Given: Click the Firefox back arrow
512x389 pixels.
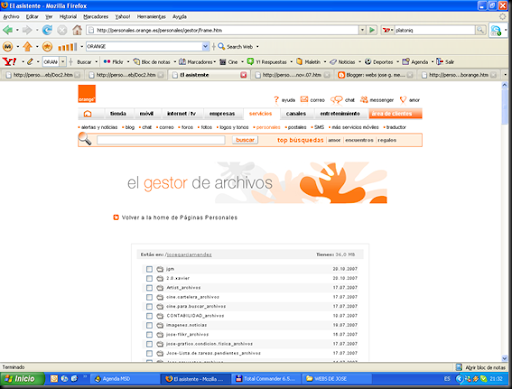Looking at the screenshot, I should pyautogui.click(x=8, y=30).
